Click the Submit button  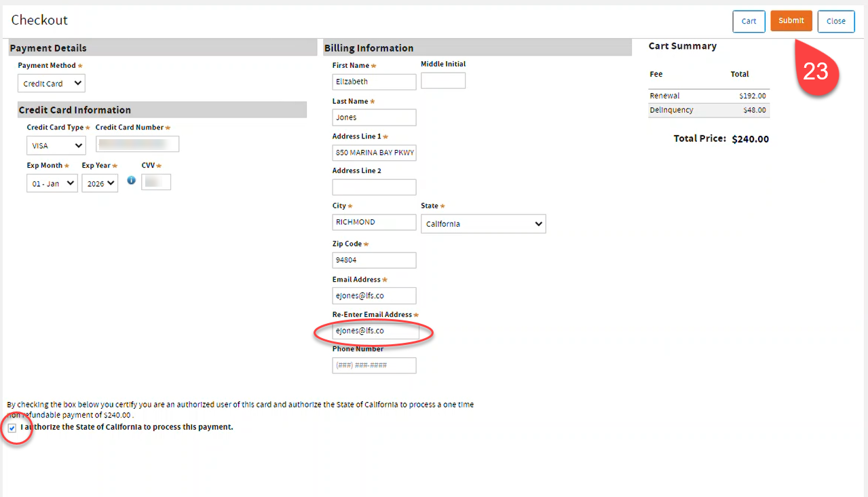tap(791, 21)
